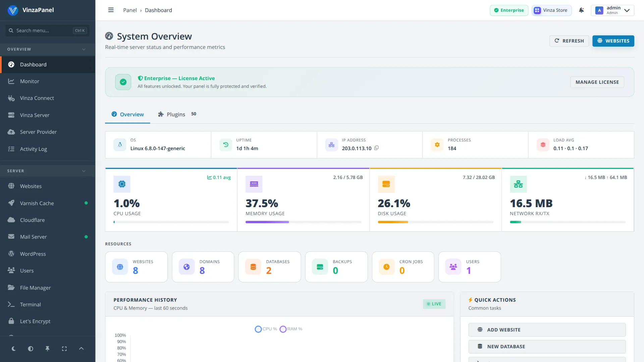Viewport: 644px width, 362px height.
Task: Click the memory usage progress bar
Action: click(x=303, y=222)
